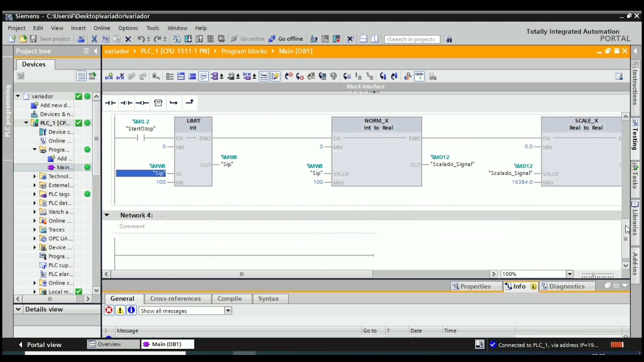Open a ladder branch

pos(174,103)
